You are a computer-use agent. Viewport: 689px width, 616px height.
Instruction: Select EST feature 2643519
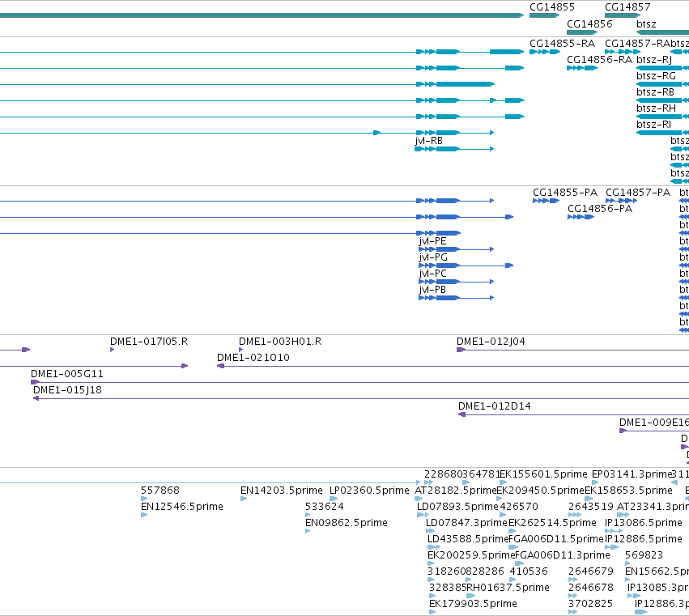[575, 515]
